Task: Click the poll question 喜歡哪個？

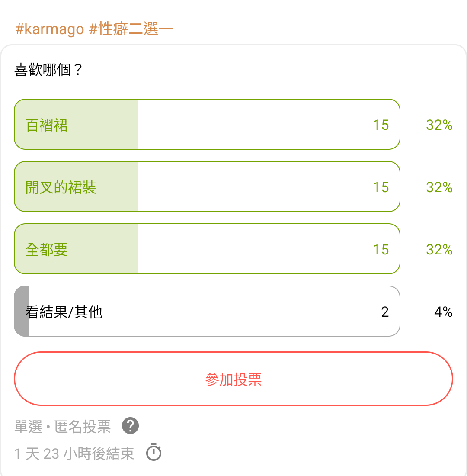Action: (48, 70)
